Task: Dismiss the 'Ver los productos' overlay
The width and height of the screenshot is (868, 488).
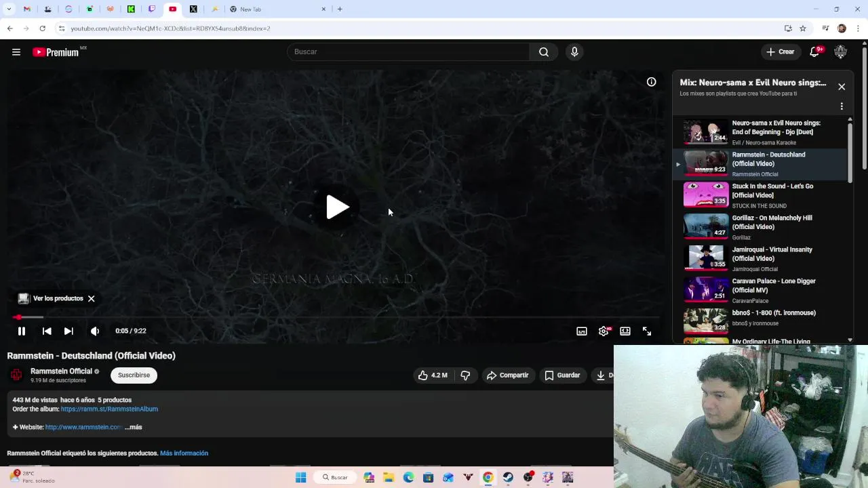Action: tap(91, 298)
